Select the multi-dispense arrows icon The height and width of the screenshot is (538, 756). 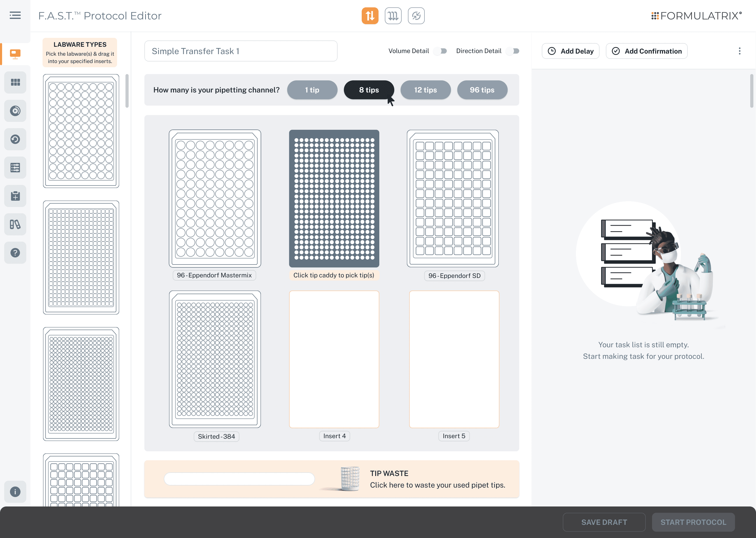pyautogui.click(x=393, y=15)
